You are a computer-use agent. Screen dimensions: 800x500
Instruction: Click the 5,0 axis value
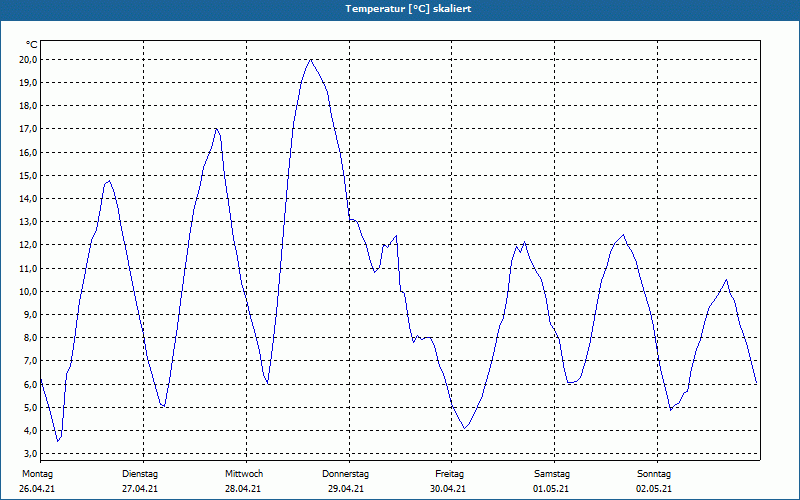coord(31,407)
